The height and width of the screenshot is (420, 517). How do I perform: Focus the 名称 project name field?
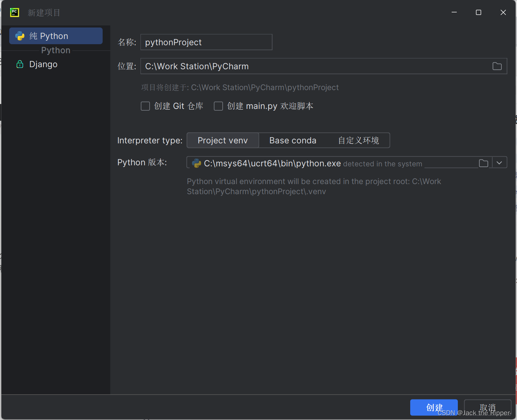click(206, 42)
